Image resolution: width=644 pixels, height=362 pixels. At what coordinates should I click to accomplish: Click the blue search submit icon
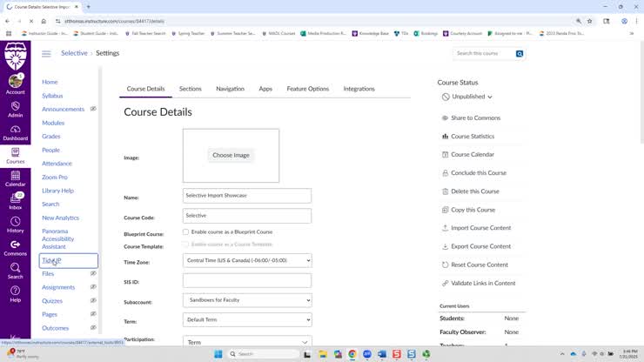click(x=520, y=53)
